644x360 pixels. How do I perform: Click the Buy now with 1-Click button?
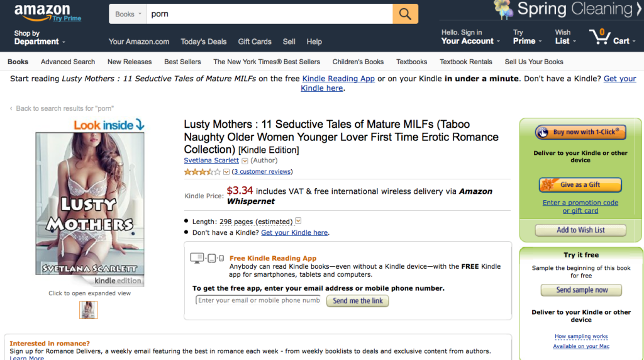580,132
